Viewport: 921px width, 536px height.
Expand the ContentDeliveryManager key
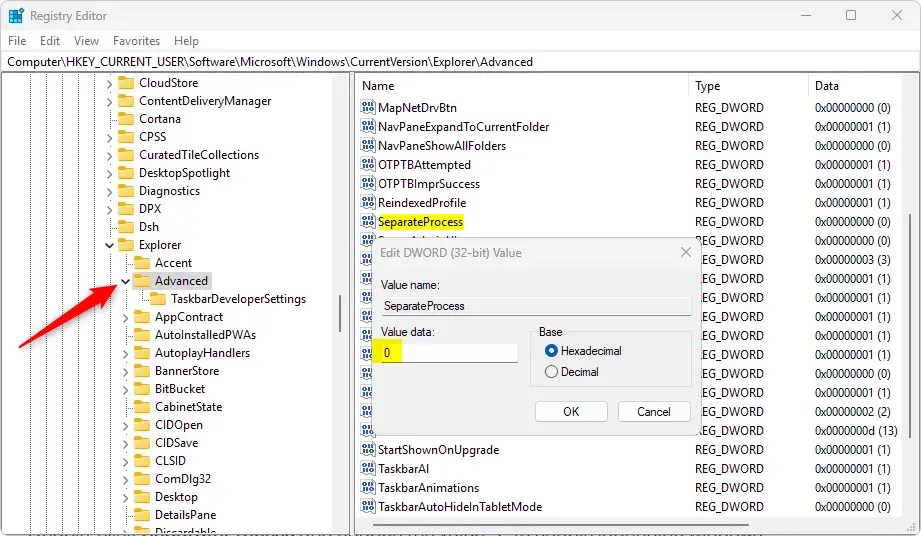(x=109, y=102)
